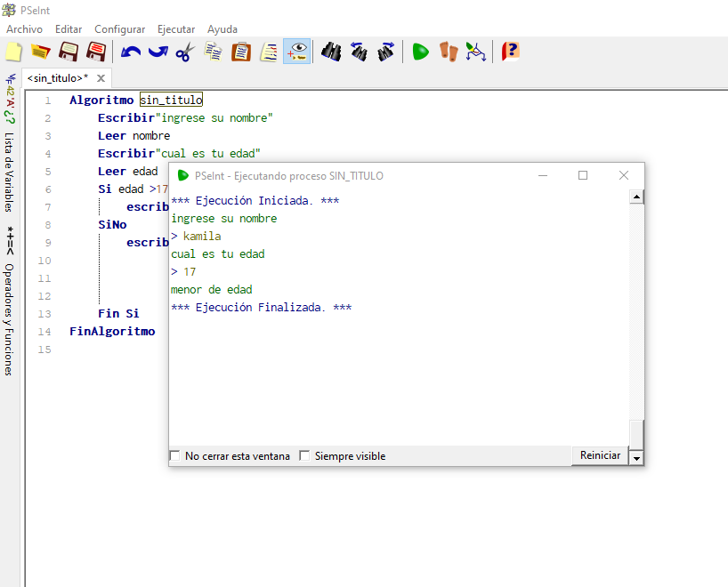Click the output line '> 17'
The height and width of the screenshot is (587, 728).
(183, 272)
